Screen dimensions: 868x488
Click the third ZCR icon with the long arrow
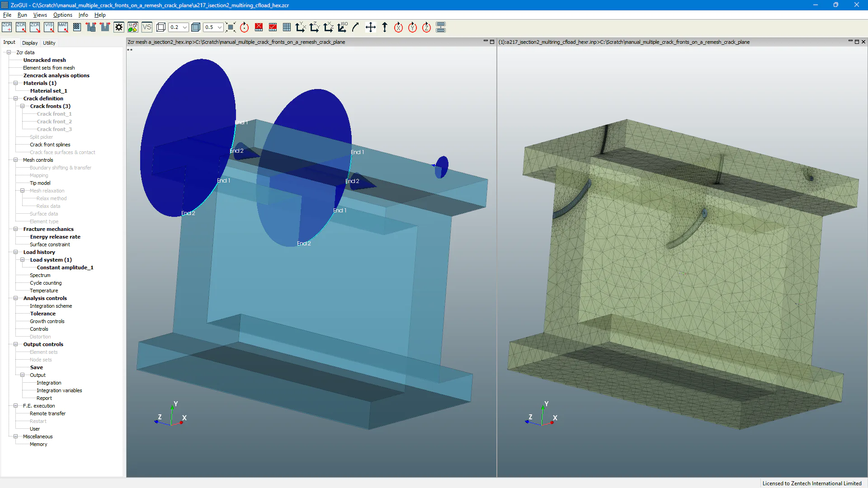point(35,27)
